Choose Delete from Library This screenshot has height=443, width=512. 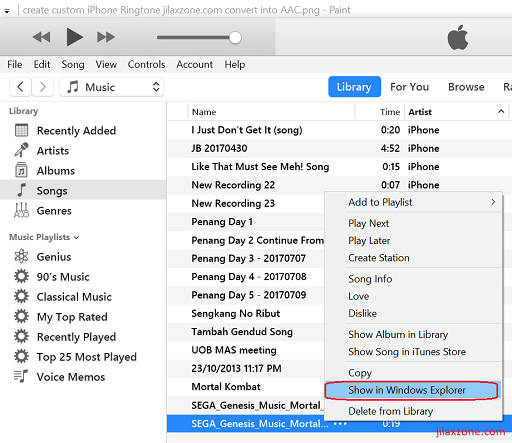[x=413, y=411]
